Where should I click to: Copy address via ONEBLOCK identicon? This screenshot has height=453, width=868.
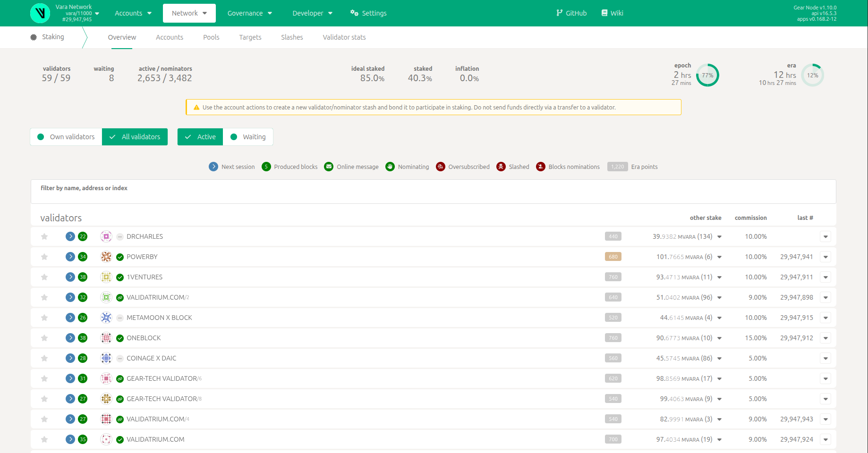[106, 338]
